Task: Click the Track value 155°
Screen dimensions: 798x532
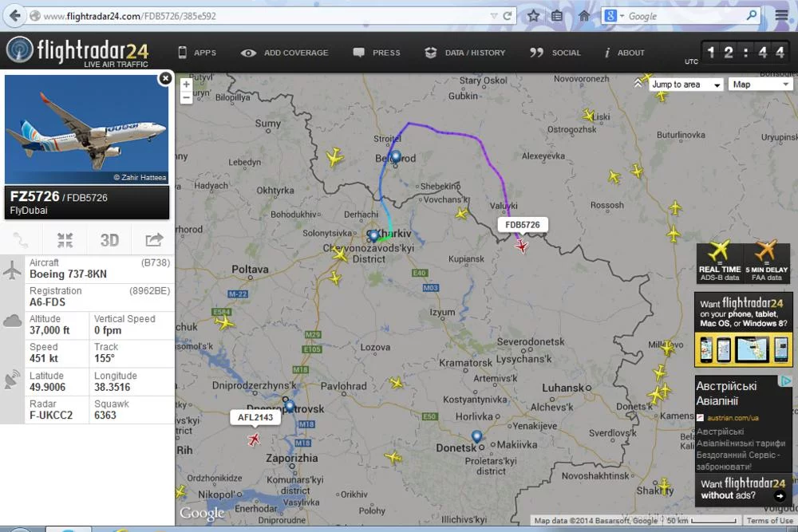Action: [105, 358]
